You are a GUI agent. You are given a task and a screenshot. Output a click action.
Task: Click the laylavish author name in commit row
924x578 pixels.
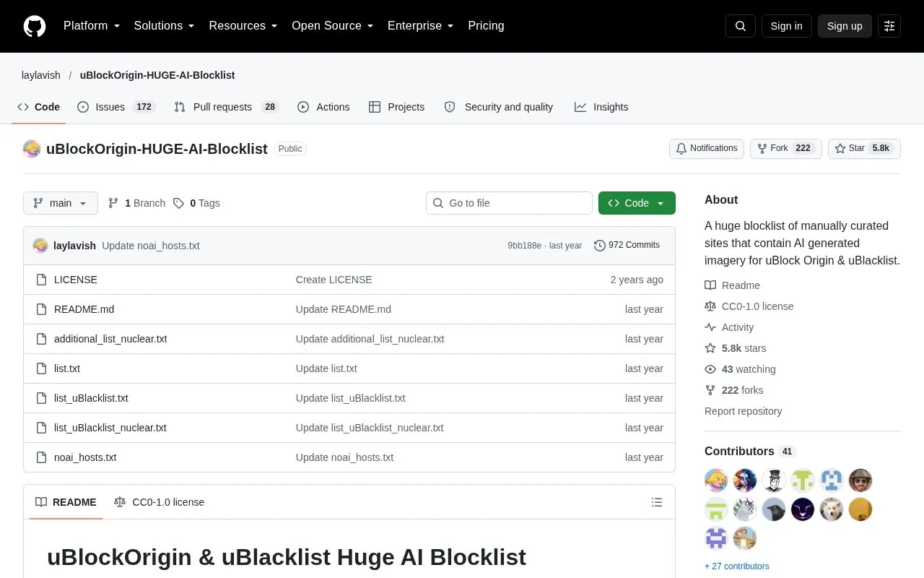coord(74,246)
